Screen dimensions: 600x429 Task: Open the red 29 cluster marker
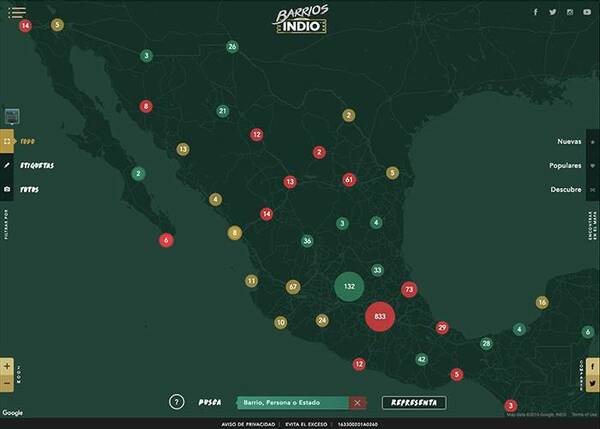(x=442, y=328)
